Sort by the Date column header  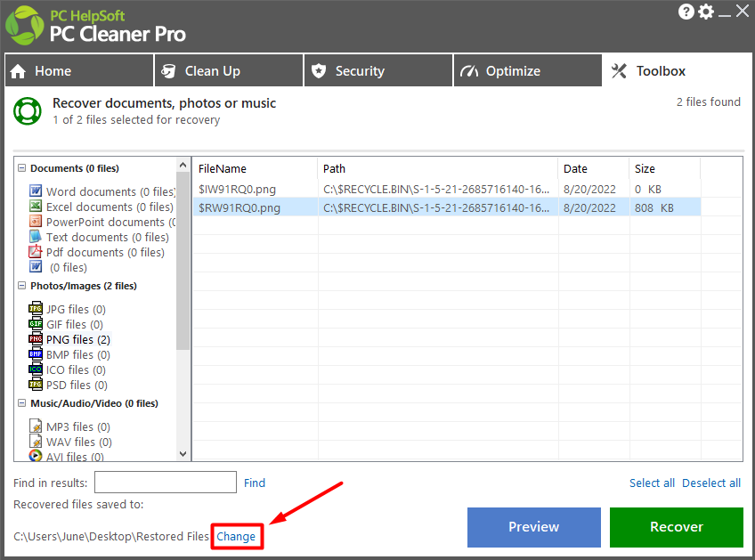tap(594, 168)
